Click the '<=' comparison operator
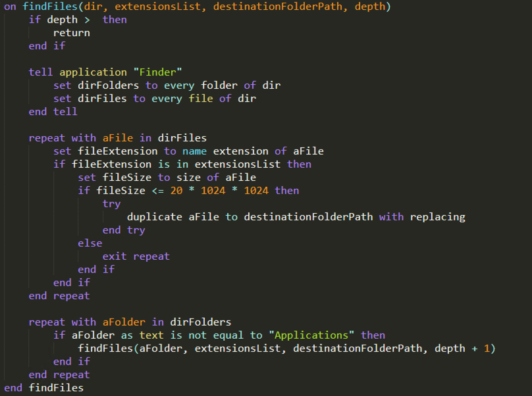 (158, 191)
